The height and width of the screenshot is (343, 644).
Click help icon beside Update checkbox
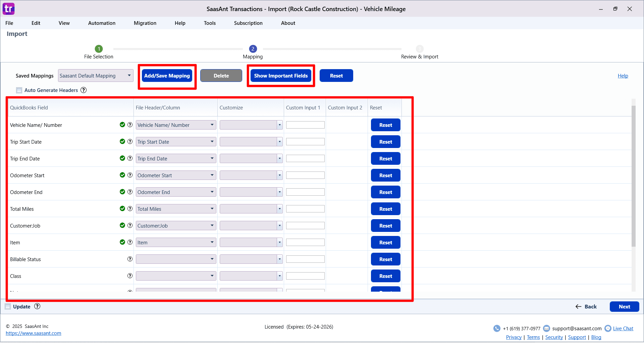click(x=37, y=306)
